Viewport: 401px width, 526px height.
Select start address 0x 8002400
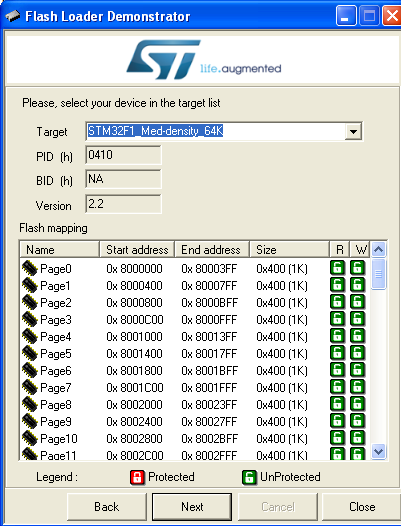coord(134,422)
